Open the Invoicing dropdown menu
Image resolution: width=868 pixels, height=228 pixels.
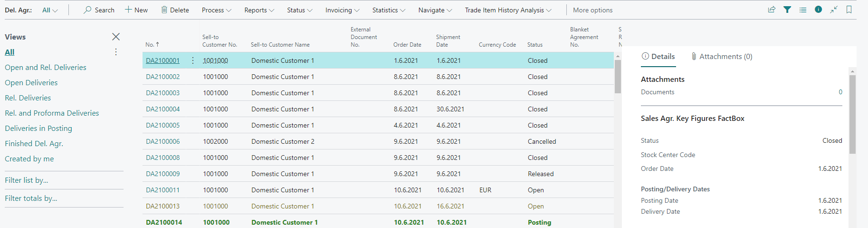(342, 10)
